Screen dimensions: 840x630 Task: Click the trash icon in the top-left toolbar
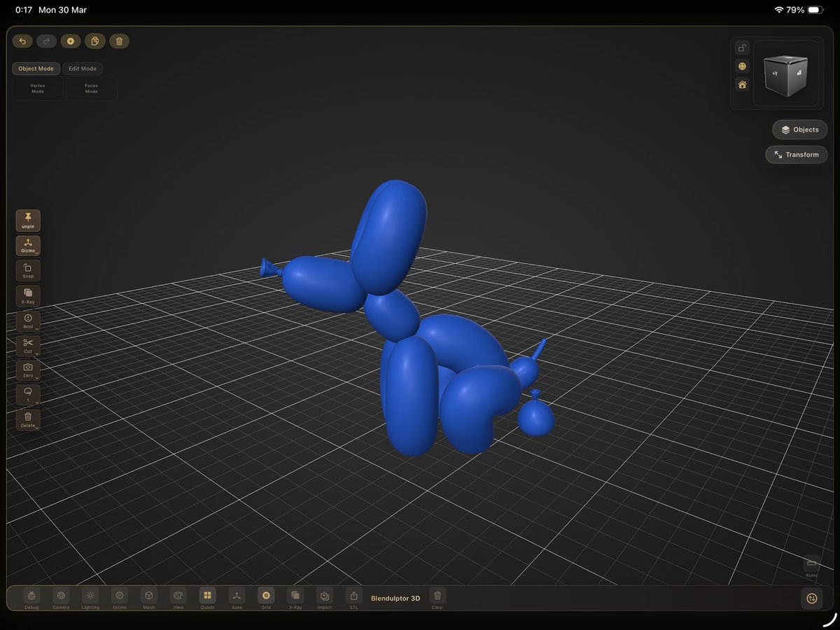click(119, 41)
